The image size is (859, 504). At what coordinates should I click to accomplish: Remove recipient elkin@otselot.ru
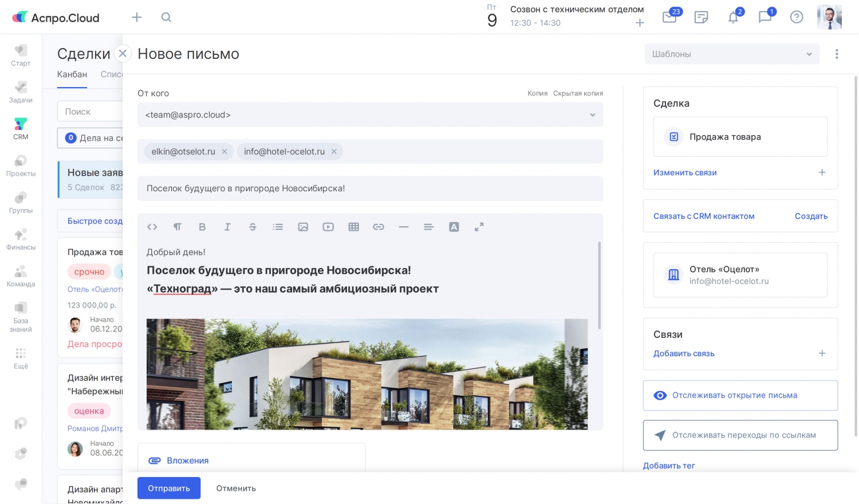pos(224,152)
